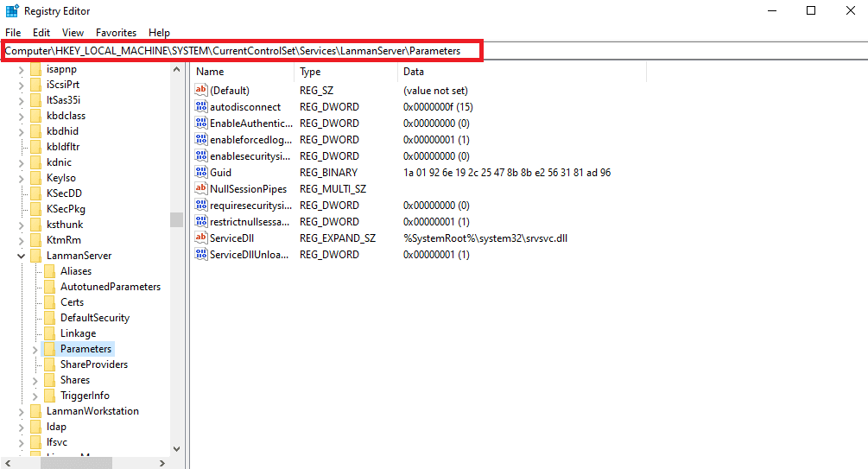868x469 pixels.
Task: Select the AutotunedParameters tree key
Action: tap(111, 286)
